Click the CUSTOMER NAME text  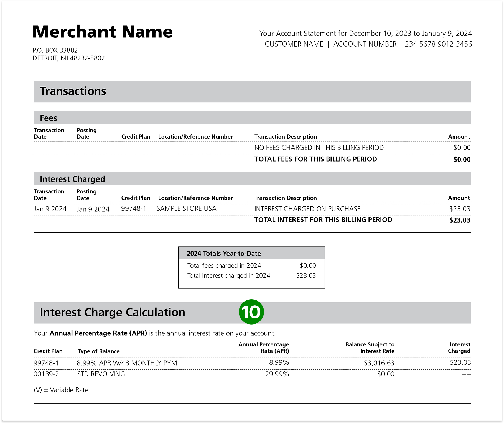point(294,44)
